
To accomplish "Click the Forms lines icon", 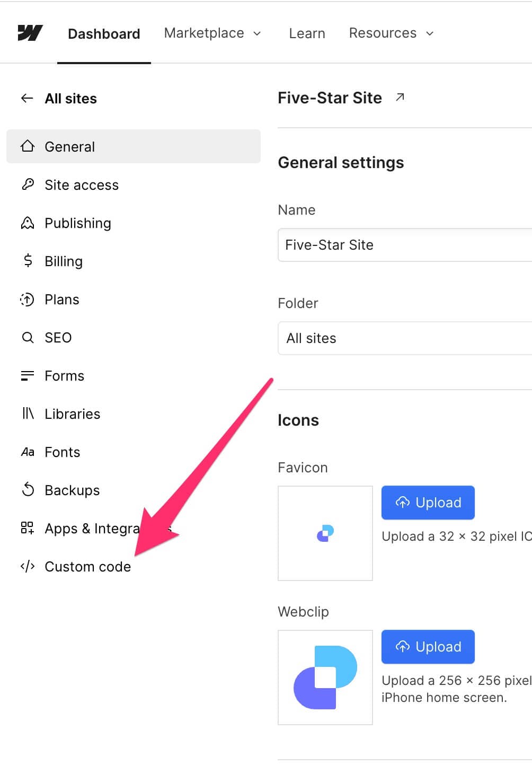I will tap(28, 375).
